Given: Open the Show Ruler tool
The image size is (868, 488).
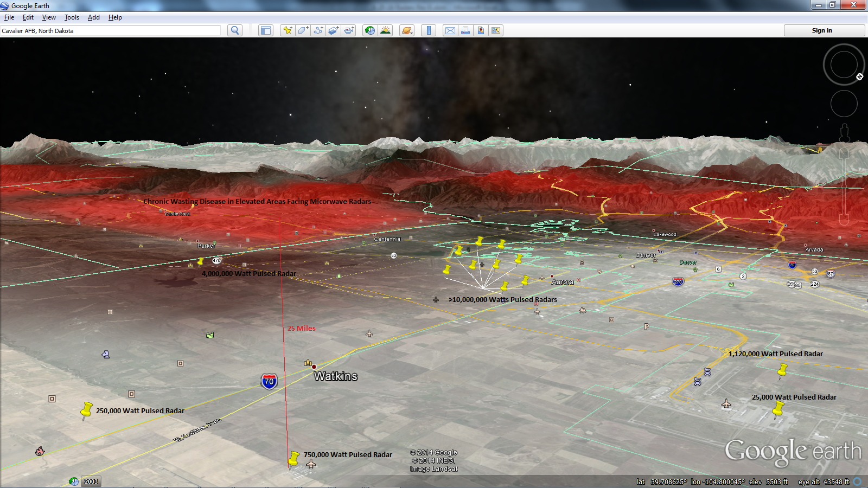Looking at the screenshot, I should pos(429,30).
